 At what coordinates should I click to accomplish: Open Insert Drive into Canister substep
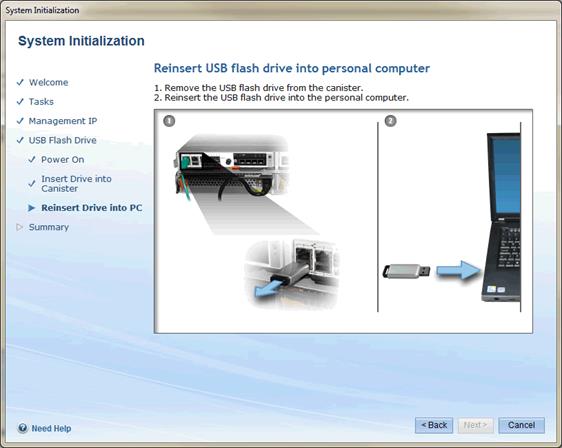76,184
